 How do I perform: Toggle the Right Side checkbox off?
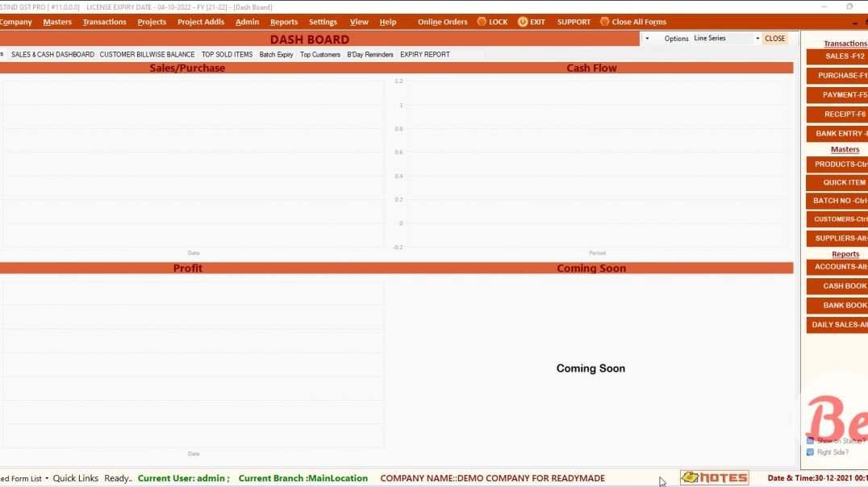click(812, 452)
